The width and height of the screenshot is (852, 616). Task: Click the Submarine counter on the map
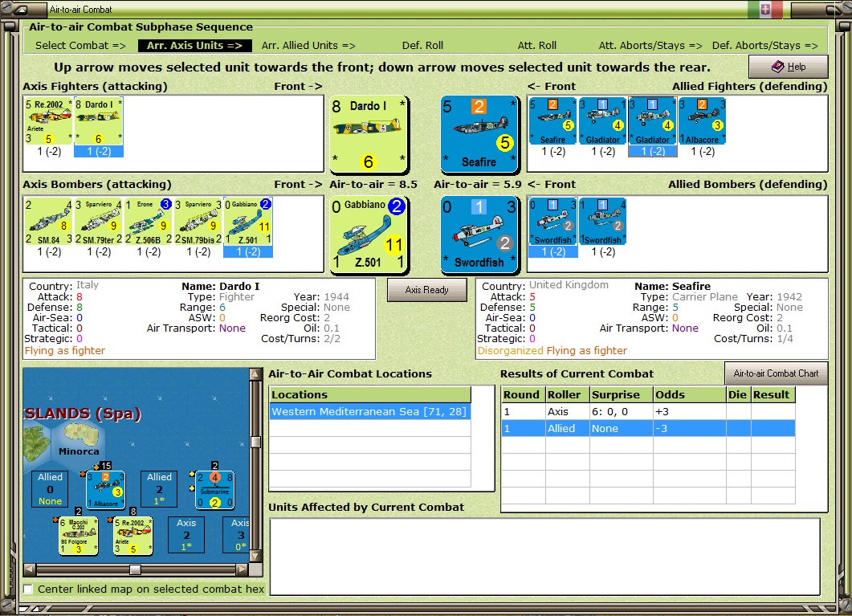click(x=215, y=489)
